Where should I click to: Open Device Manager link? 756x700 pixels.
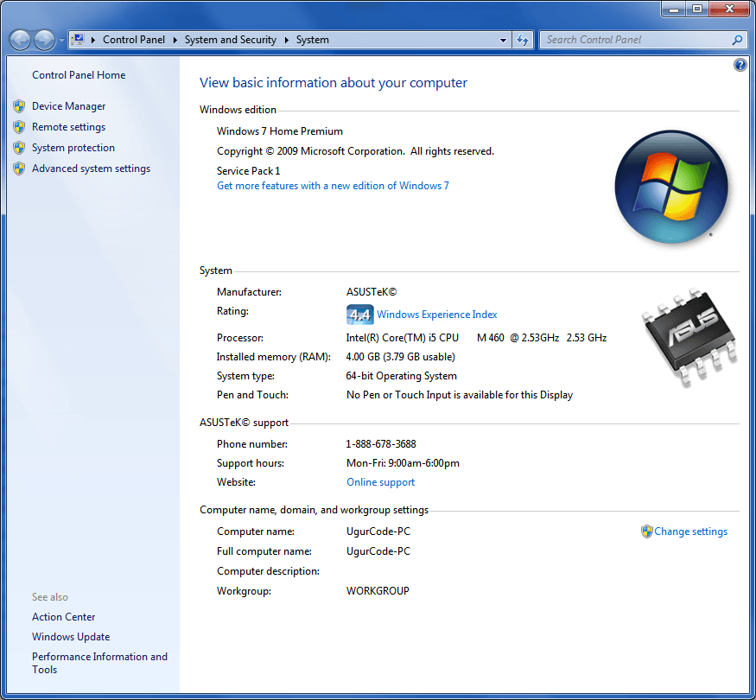(x=68, y=106)
